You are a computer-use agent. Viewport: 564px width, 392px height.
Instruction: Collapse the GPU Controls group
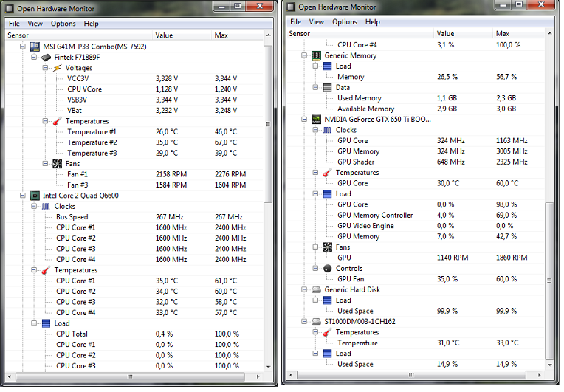[315, 268]
